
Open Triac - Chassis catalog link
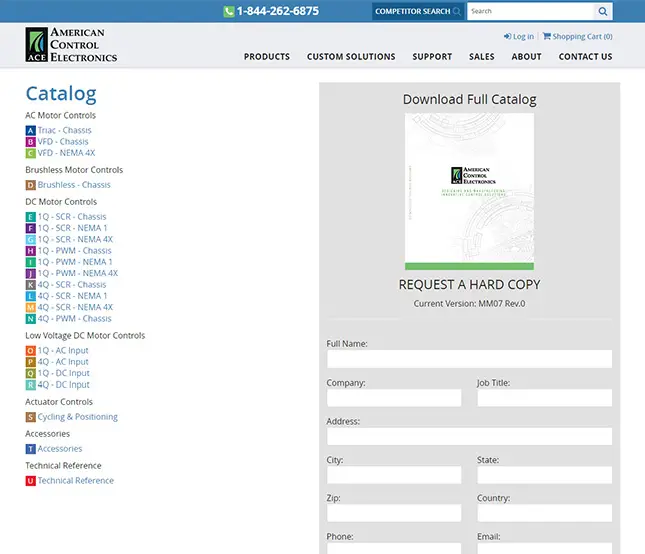coord(65,130)
